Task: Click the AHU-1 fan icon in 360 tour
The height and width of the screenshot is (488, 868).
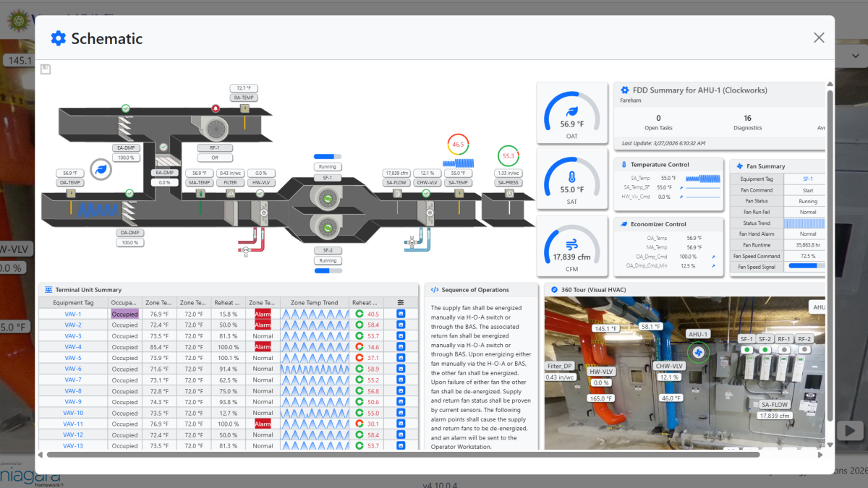Action: 698,352
